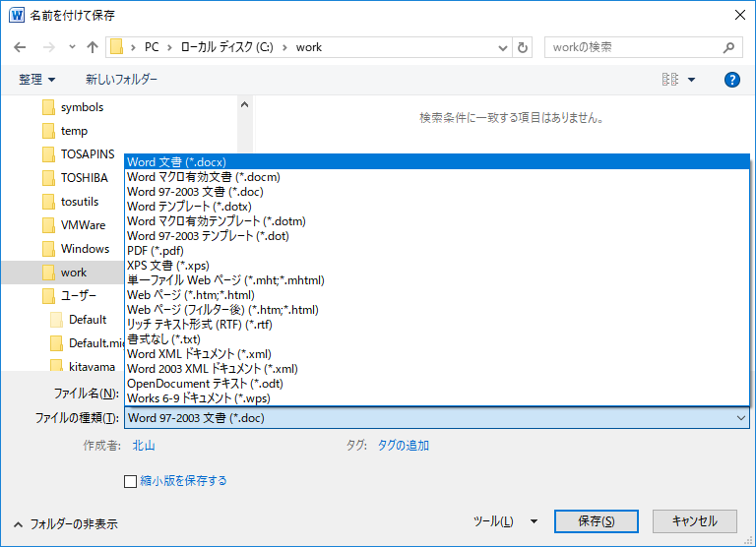
Task: Choose 'Web ページ (フィルター後)' option
Action: click(x=436, y=310)
